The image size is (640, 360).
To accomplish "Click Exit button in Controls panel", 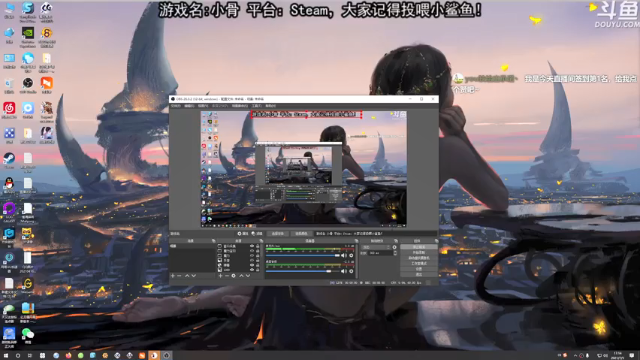I will point(419,275).
